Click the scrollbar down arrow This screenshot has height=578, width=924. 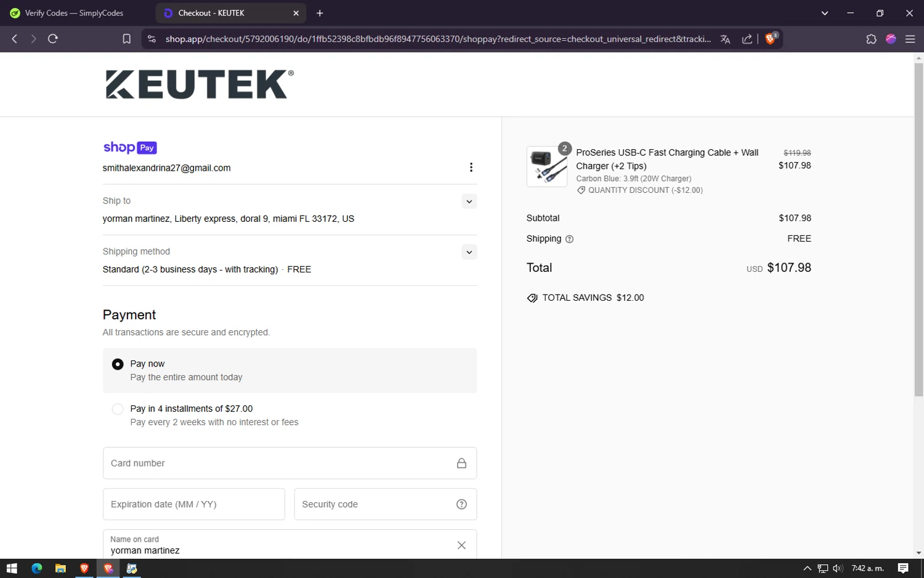point(918,553)
